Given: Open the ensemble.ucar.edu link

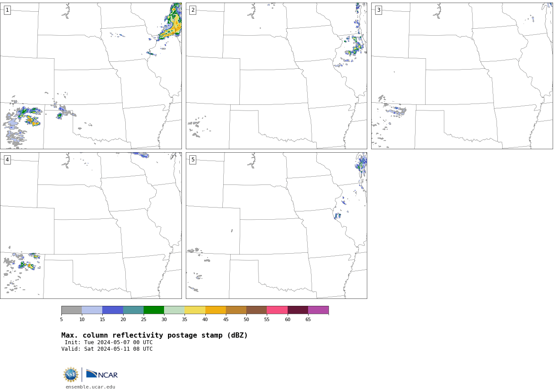Looking at the screenshot, I should tap(91, 387).
